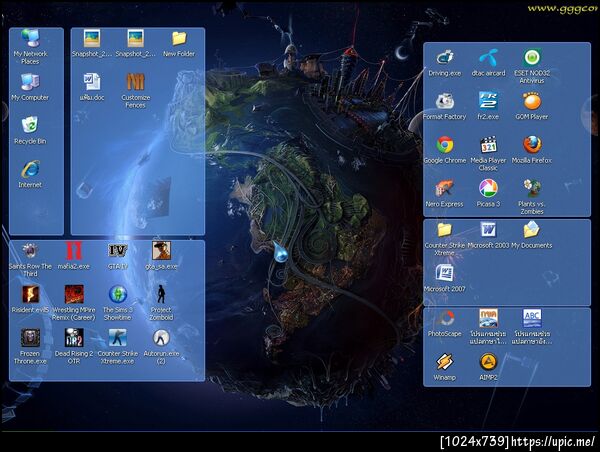Select the first Snapshot_2 image file
Viewport: 600px width, 452px height.
(x=92, y=39)
